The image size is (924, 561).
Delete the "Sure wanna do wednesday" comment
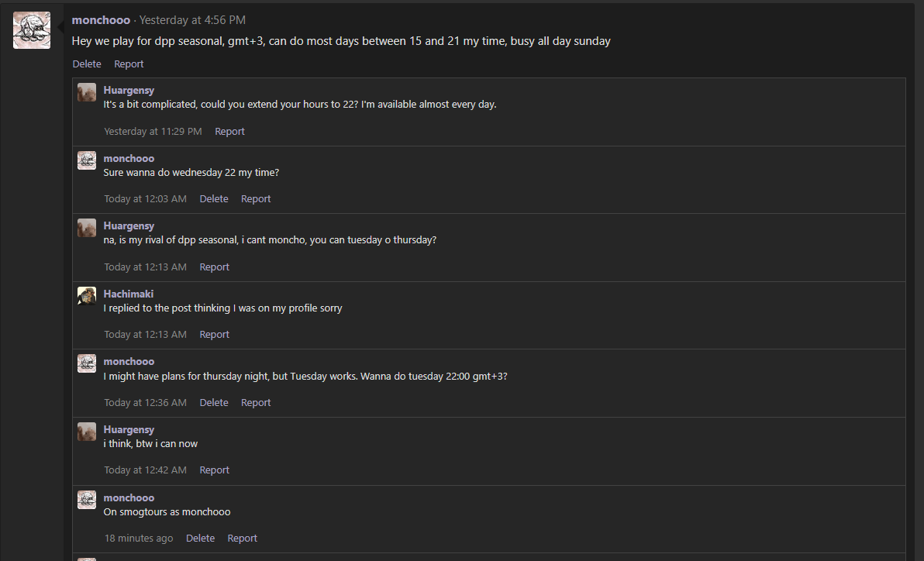[214, 199]
